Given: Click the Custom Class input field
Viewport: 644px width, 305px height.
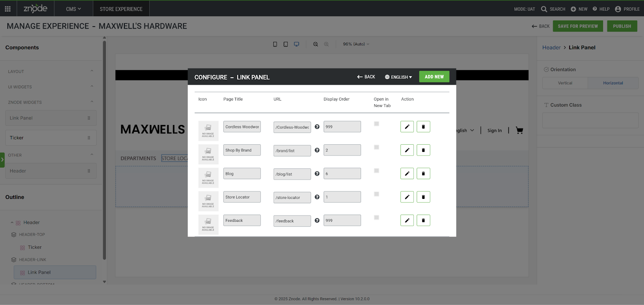Looking at the screenshot, I should 590,120.
